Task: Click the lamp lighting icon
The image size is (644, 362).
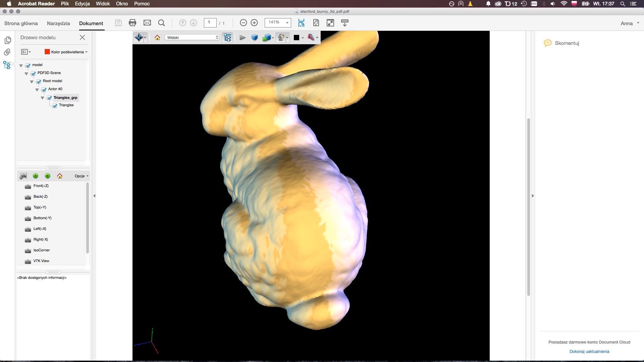Action: pyautogui.click(x=281, y=38)
